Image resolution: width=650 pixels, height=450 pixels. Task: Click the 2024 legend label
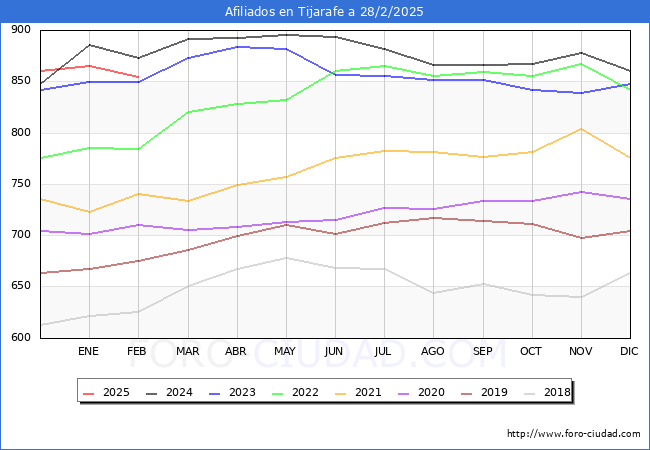point(179,392)
